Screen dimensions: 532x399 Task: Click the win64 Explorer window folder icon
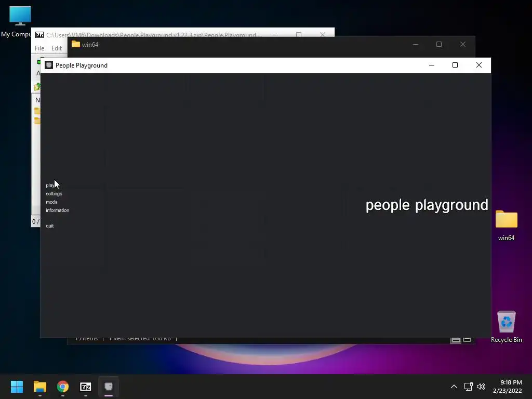(76, 45)
